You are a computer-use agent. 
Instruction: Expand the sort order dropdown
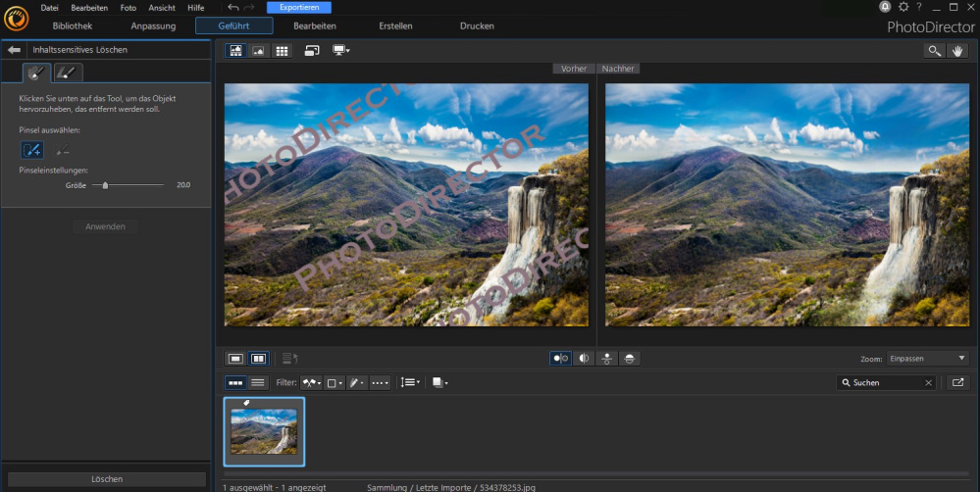click(411, 382)
